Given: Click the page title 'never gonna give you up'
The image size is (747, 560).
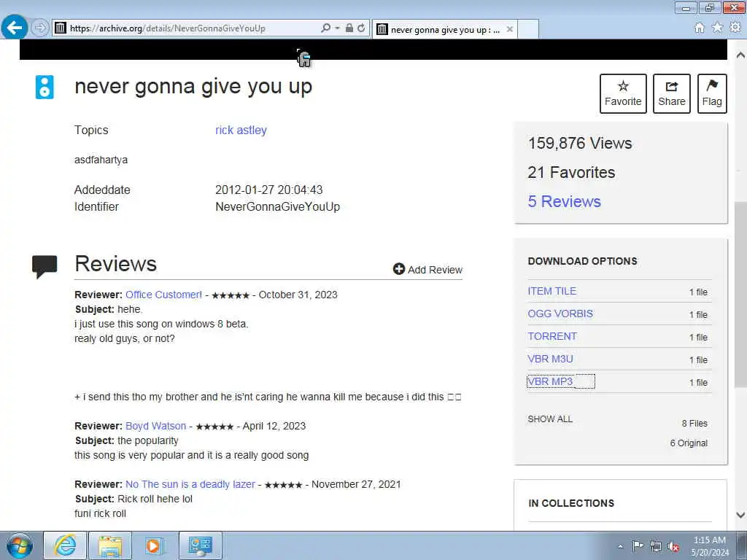Looking at the screenshot, I should [193, 87].
